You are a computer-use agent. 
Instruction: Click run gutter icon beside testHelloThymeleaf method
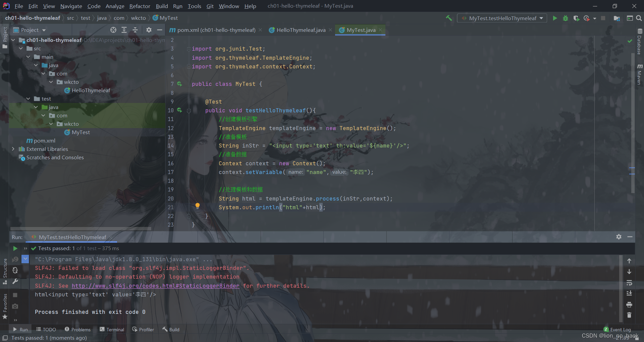pos(179,110)
